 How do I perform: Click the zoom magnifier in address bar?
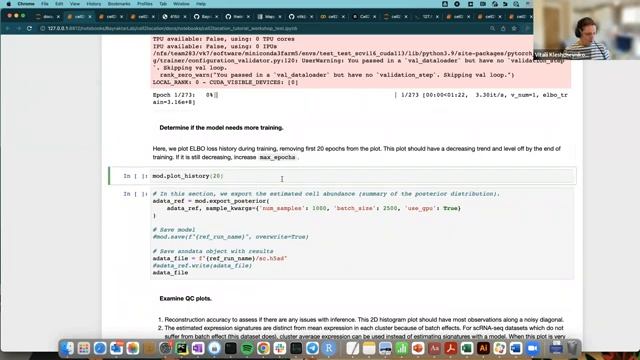pyautogui.click(x=492, y=29)
